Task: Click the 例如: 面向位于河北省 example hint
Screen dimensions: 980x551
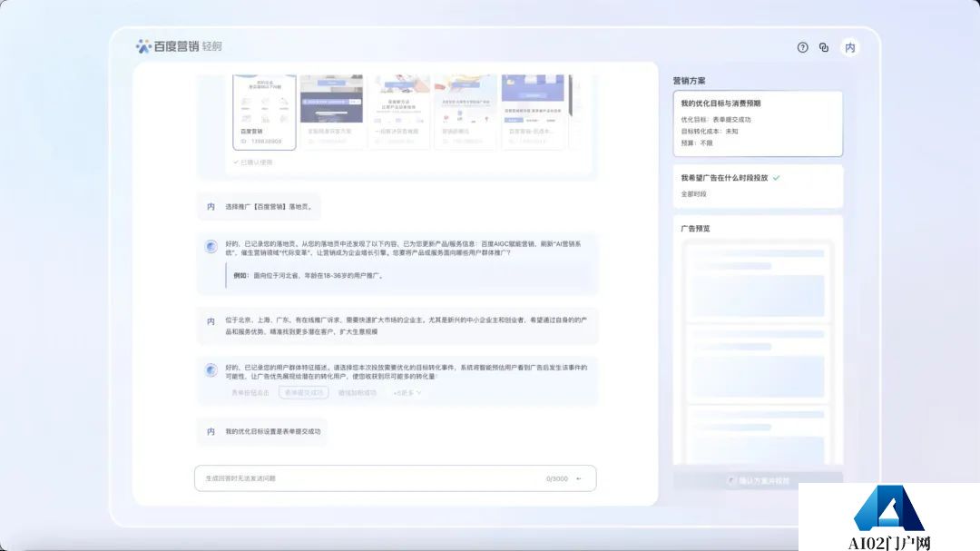Action: point(309,275)
